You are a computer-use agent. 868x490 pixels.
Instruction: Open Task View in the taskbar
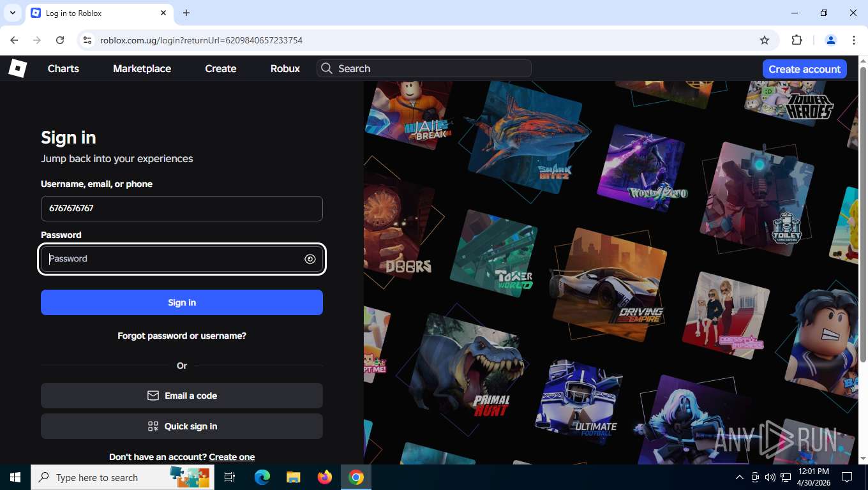click(230, 477)
